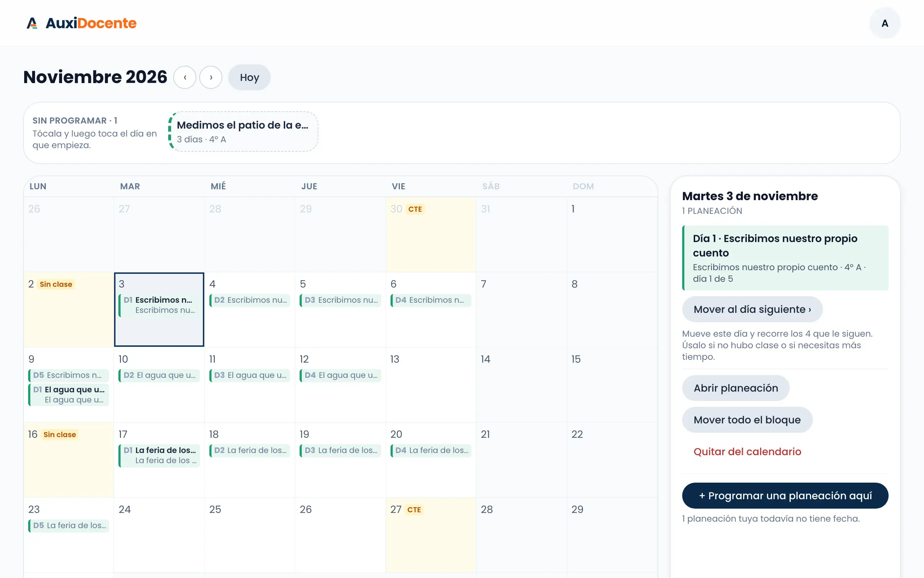The height and width of the screenshot is (578, 924).
Task: Select D5 Escribimos event on day 9
Action: pyautogui.click(x=69, y=375)
